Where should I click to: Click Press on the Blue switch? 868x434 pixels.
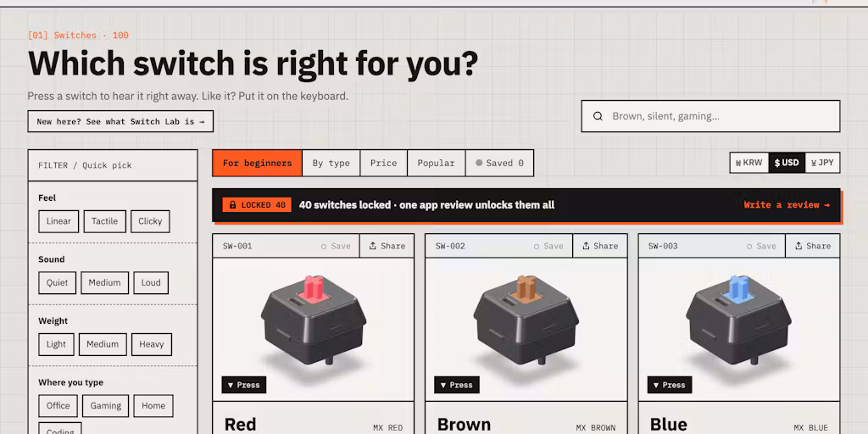(670, 385)
